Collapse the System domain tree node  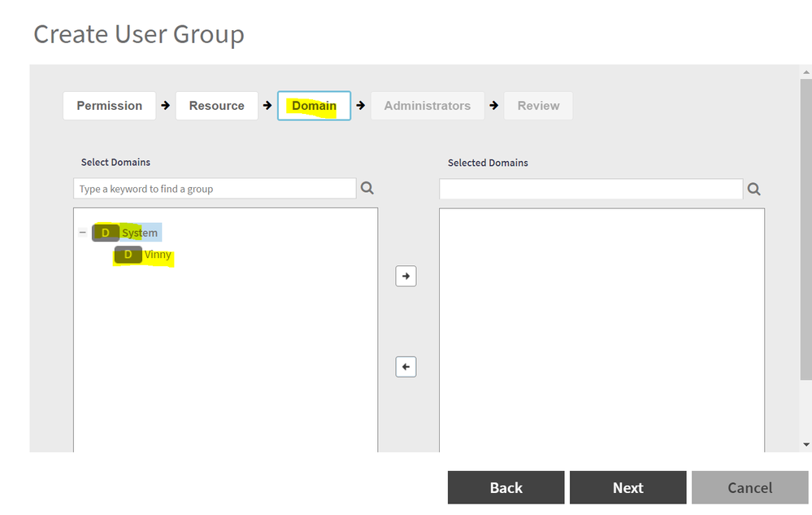[82, 233]
